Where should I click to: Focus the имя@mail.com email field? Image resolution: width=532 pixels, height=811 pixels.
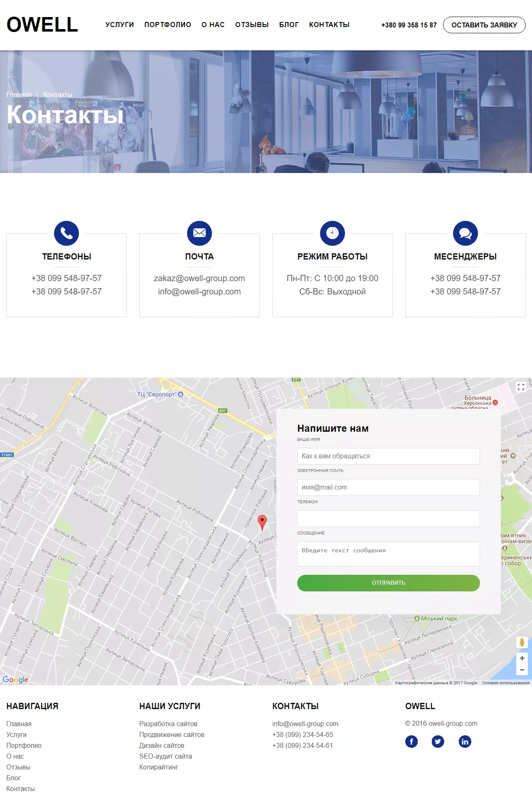(x=389, y=487)
